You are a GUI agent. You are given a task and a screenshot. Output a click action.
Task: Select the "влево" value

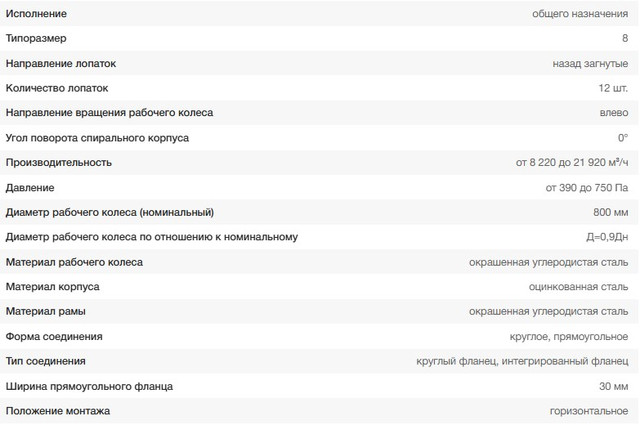[612, 113]
